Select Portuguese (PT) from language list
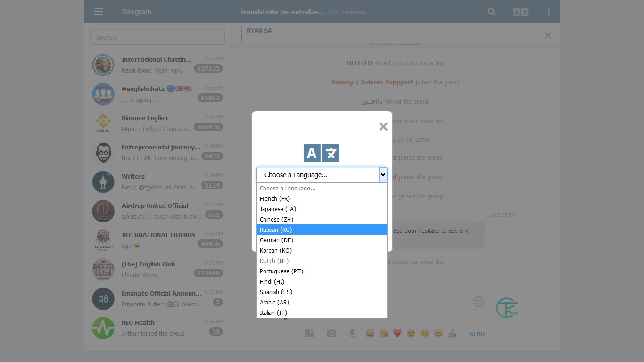Viewport: 644px width, 362px height. [x=322, y=271]
